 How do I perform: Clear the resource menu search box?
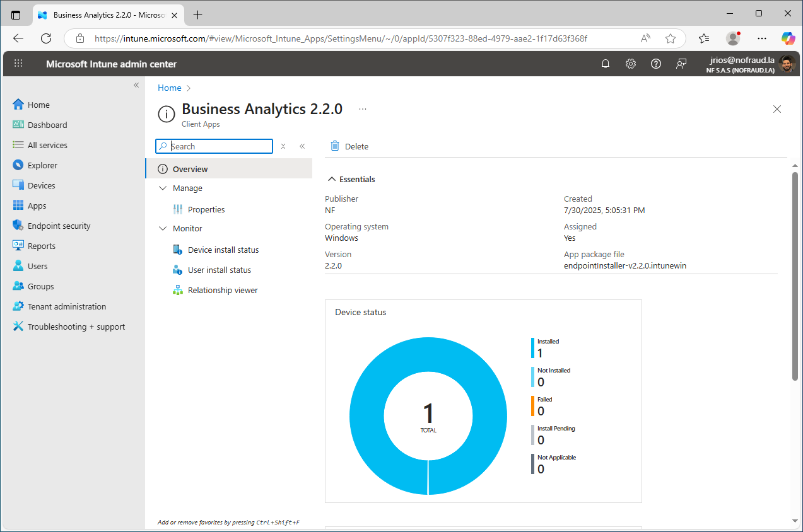[283, 146]
